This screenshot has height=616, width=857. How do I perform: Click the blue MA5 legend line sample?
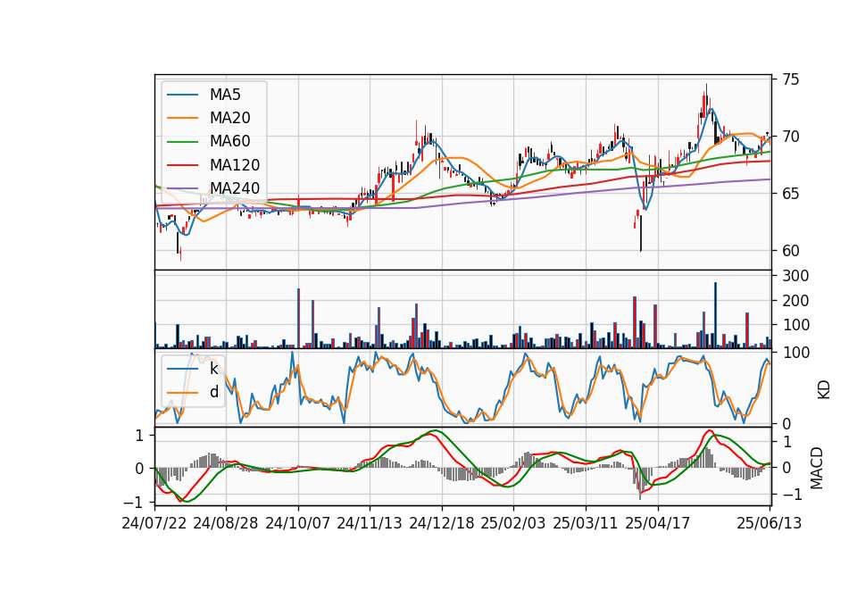[182, 95]
